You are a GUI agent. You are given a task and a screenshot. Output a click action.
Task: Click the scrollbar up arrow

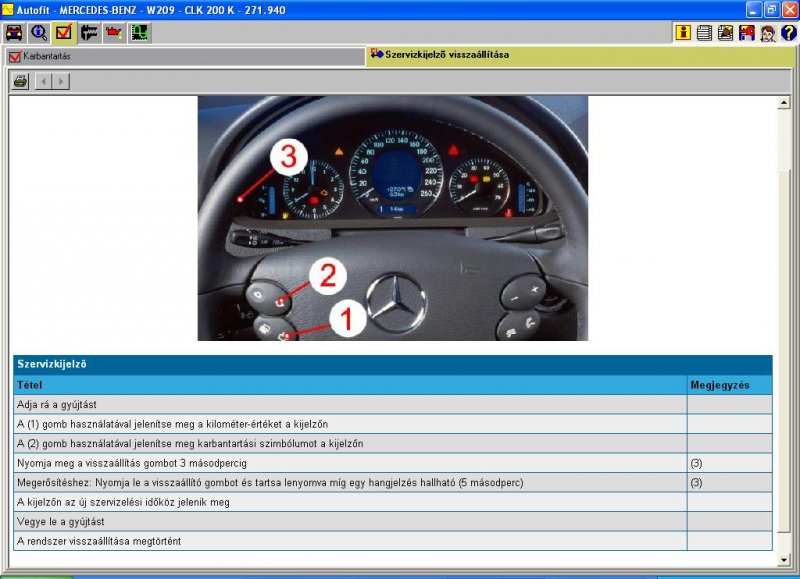point(783,104)
